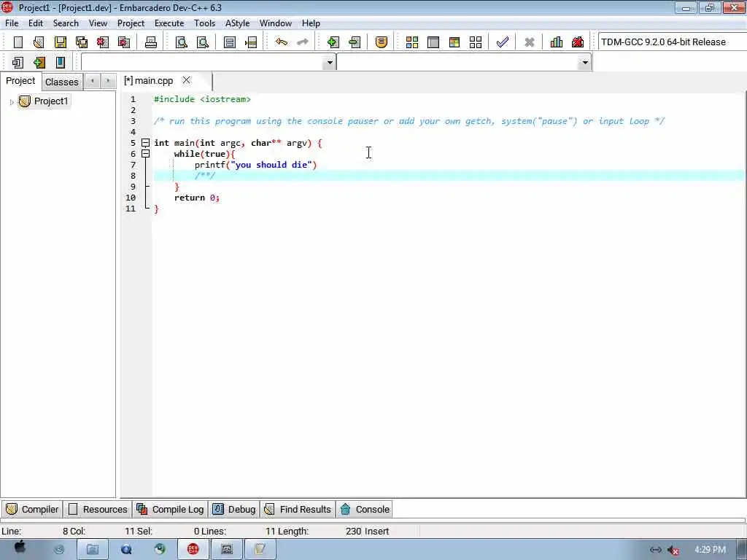The image size is (747, 560).
Task: Open the Find Results bottom tab
Action: click(x=298, y=510)
